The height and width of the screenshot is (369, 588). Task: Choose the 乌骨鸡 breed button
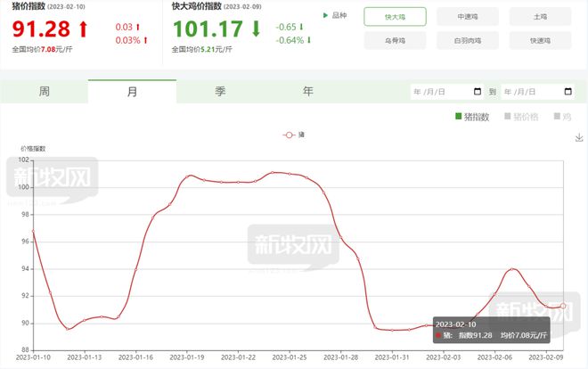[x=395, y=41]
